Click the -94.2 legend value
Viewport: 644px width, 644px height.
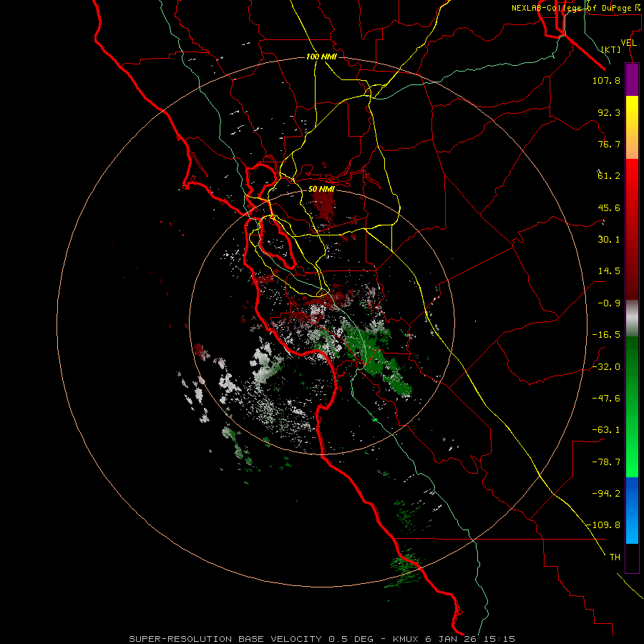606,494
